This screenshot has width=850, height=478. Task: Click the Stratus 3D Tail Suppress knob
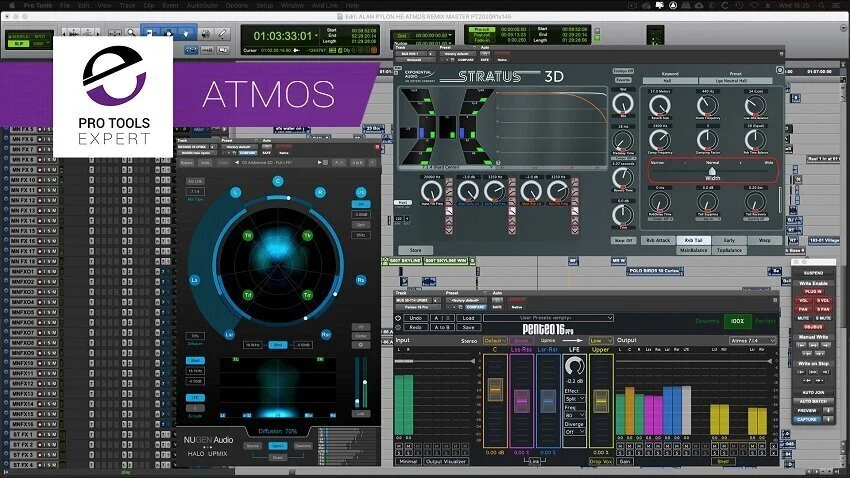tap(707, 202)
